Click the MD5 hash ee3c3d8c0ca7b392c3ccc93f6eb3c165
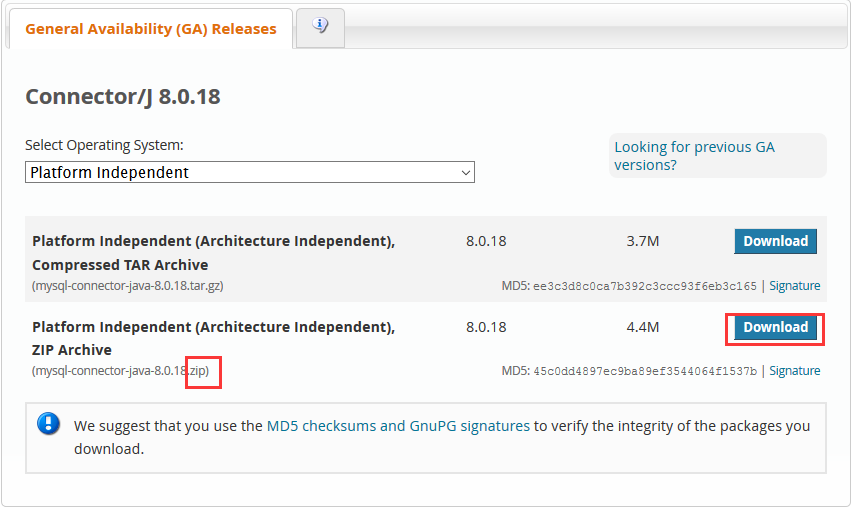 click(645, 286)
